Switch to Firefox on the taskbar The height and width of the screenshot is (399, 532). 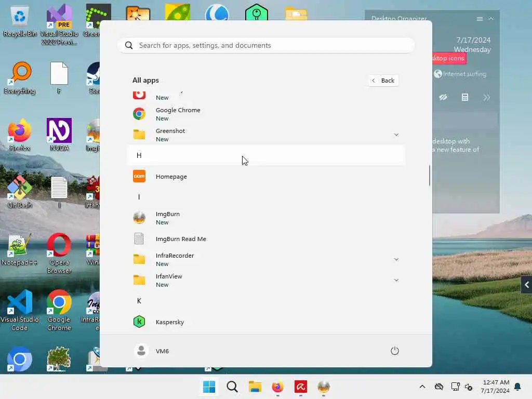277,387
